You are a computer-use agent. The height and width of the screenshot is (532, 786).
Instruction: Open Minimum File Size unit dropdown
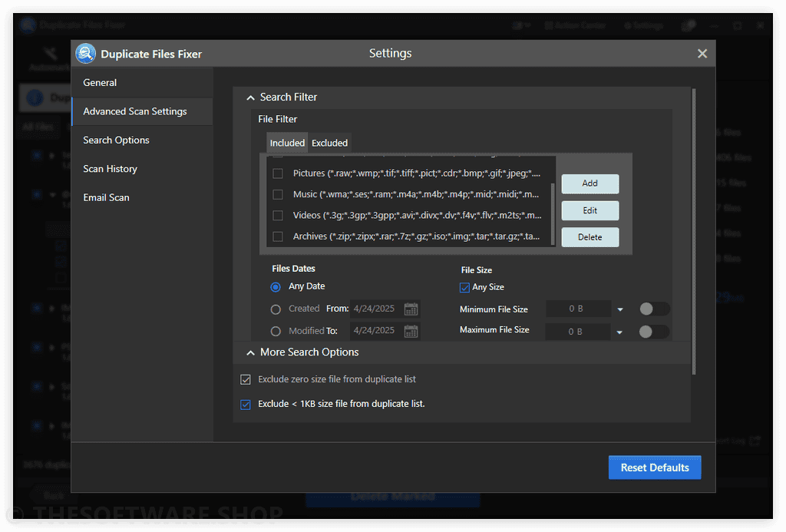pos(620,309)
